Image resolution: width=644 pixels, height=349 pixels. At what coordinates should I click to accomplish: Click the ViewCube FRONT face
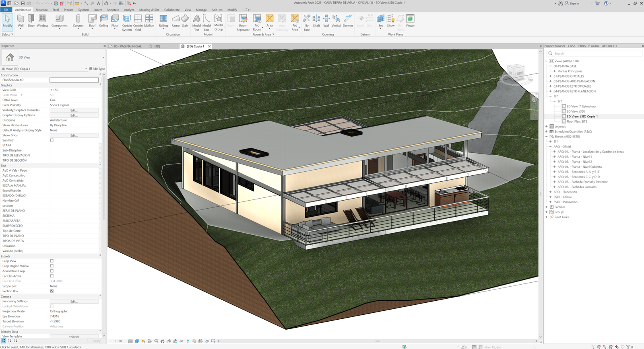519,74
